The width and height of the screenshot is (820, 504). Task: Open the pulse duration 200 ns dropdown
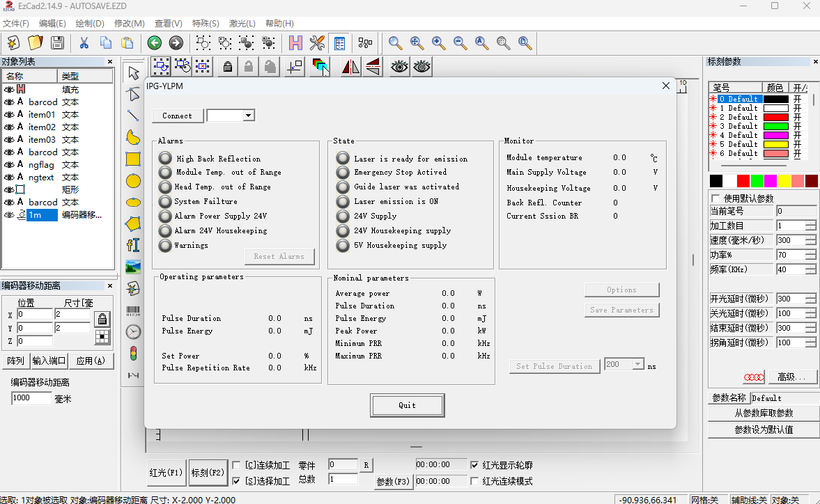(x=637, y=365)
